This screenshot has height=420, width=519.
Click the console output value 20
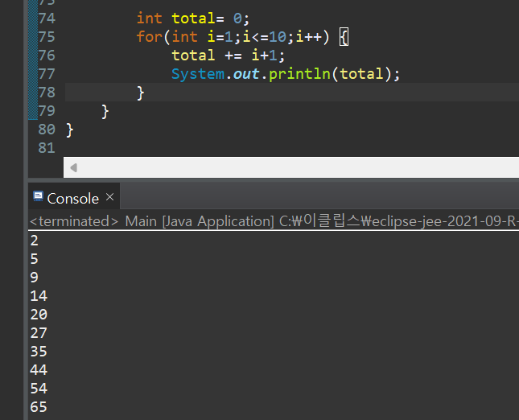coord(39,315)
